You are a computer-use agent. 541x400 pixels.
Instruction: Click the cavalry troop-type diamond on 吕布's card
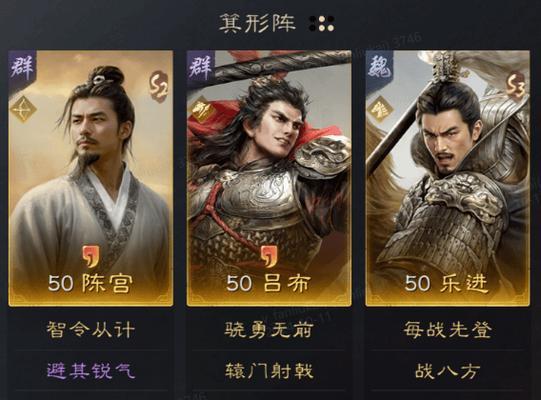click(x=202, y=110)
